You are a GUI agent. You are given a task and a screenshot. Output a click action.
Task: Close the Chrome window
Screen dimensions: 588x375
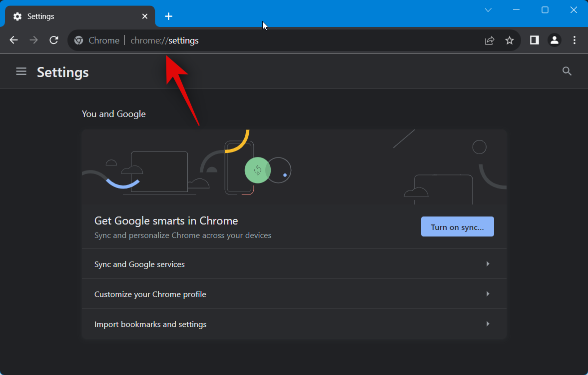pos(574,10)
